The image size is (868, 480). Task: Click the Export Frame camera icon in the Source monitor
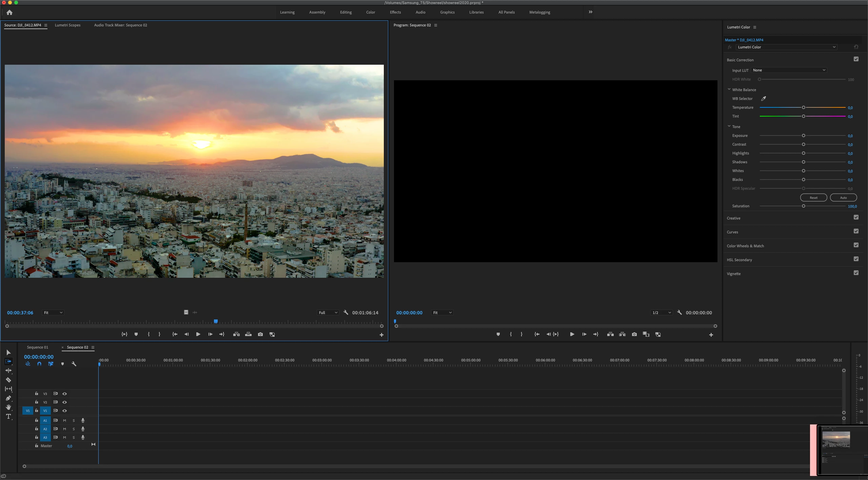point(260,334)
